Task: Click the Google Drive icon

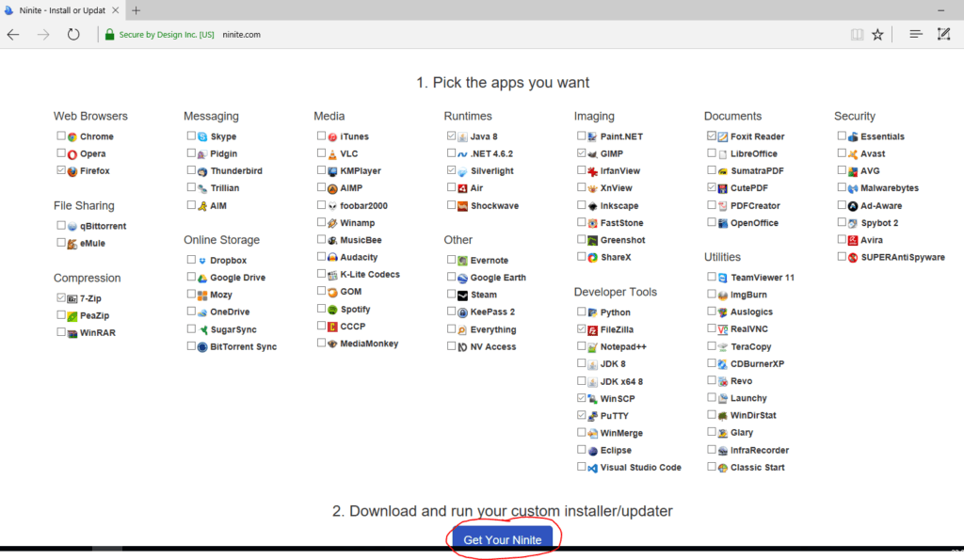Action: coord(202,278)
